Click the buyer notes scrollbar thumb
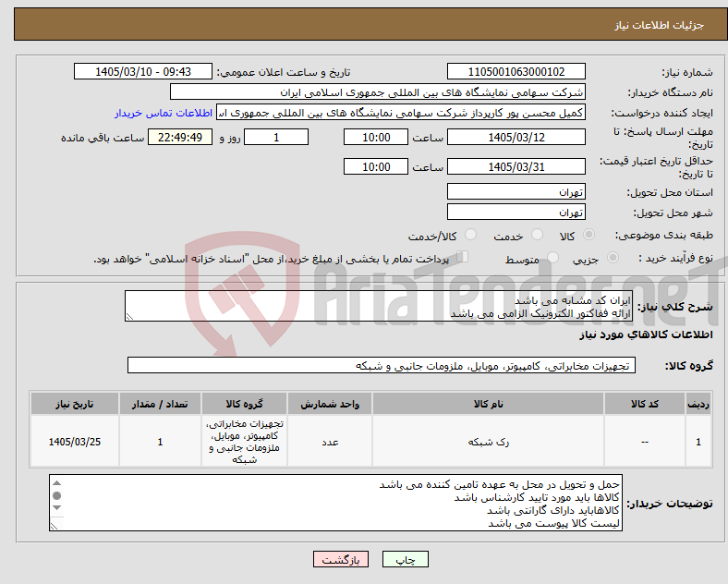Screen dimensions: 728x584 56,496
